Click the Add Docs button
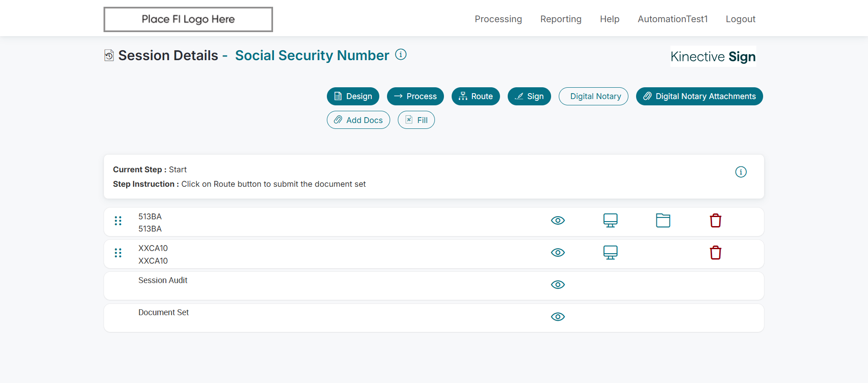The width and height of the screenshot is (868, 383). (358, 120)
